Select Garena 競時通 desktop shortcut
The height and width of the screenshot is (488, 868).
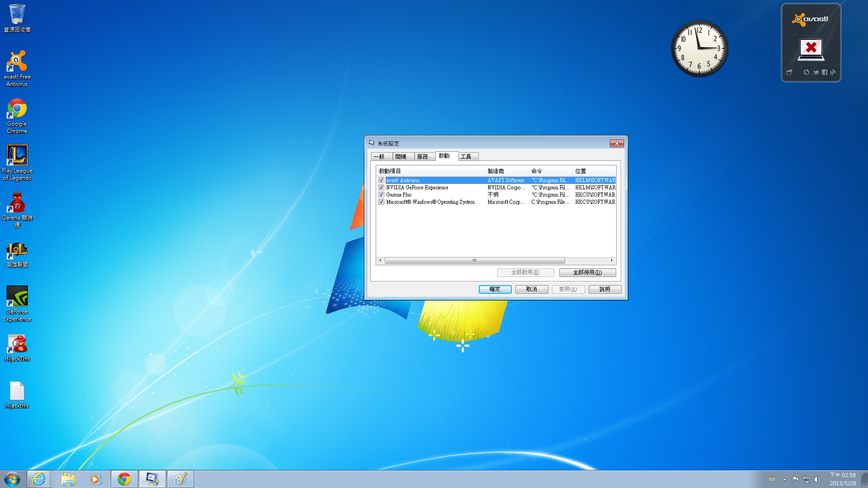[17, 210]
